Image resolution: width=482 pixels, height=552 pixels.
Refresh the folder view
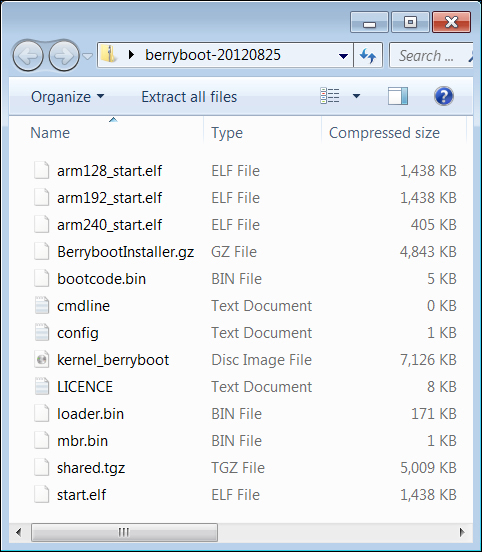tap(368, 56)
